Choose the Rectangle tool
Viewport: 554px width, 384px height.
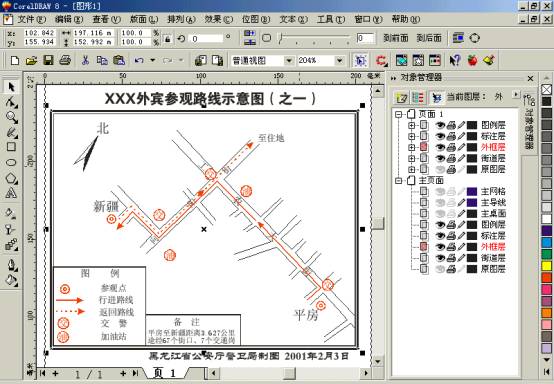click(x=11, y=147)
